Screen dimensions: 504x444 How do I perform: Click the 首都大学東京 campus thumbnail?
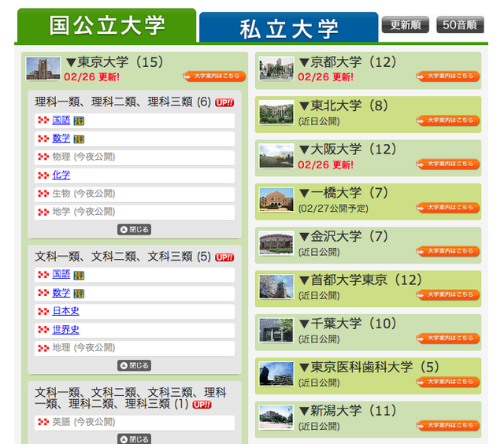[276, 287]
